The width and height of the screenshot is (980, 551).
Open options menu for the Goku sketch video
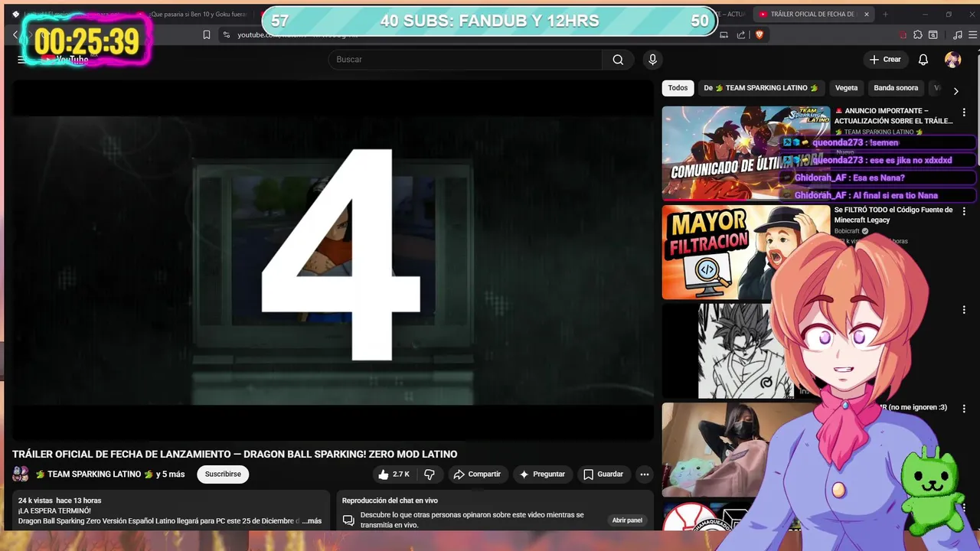964,310
